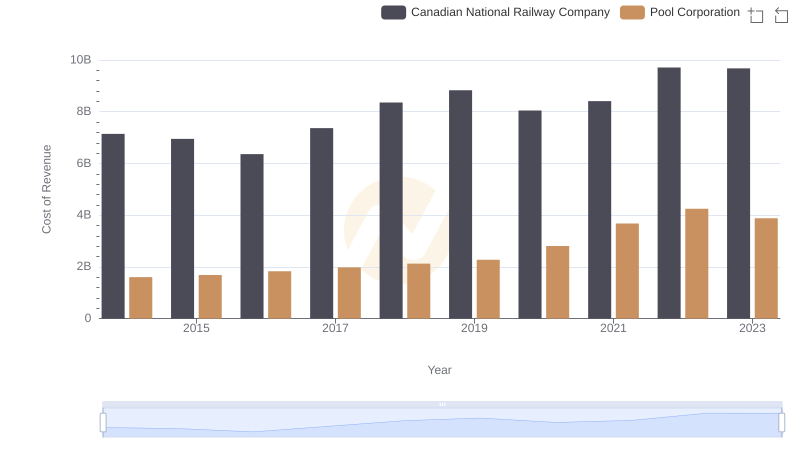Click the Pool Corporation bar for 2017
This screenshot has width=800, height=461.
(x=349, y=293)
